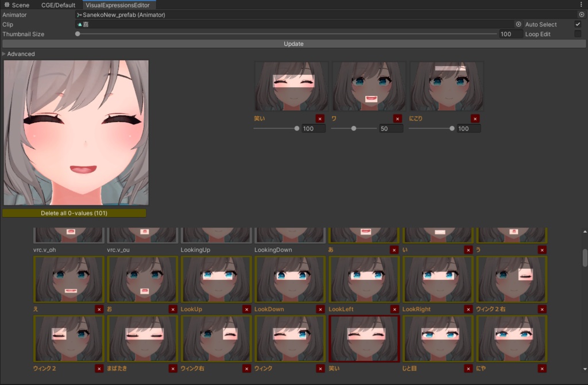Screen dimensions: 588x385
Task: Click the object picker icon beside Clip field
Action: [518, 24]
